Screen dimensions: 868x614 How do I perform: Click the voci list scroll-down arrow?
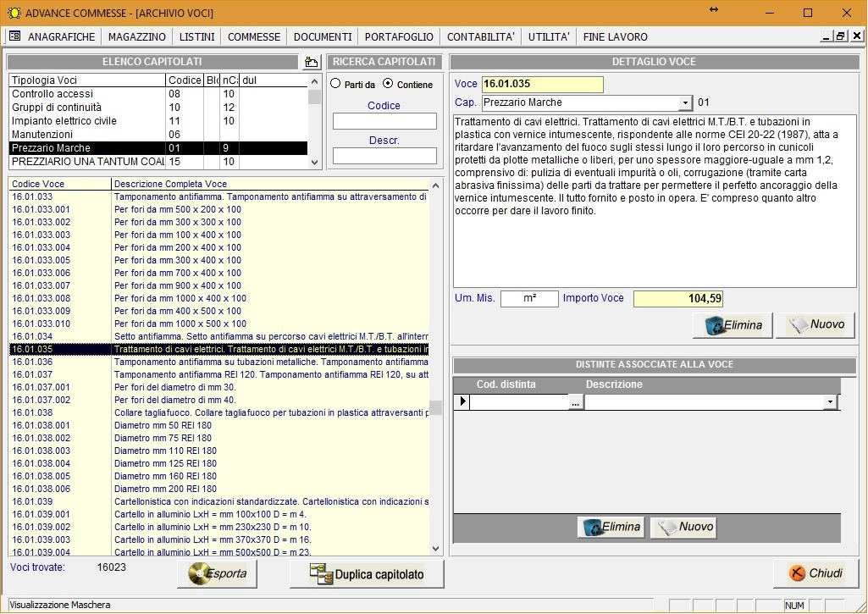click(435, 549)
